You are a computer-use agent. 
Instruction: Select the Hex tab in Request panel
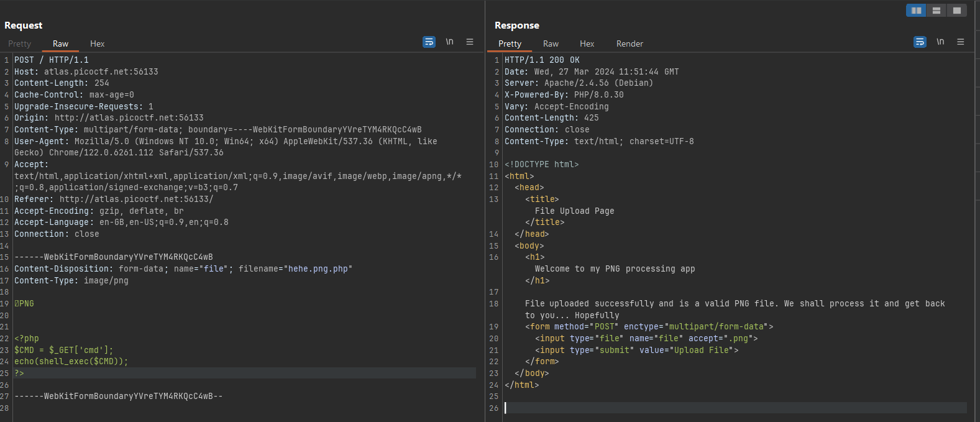pyautogui.click(x=97, y=44)
